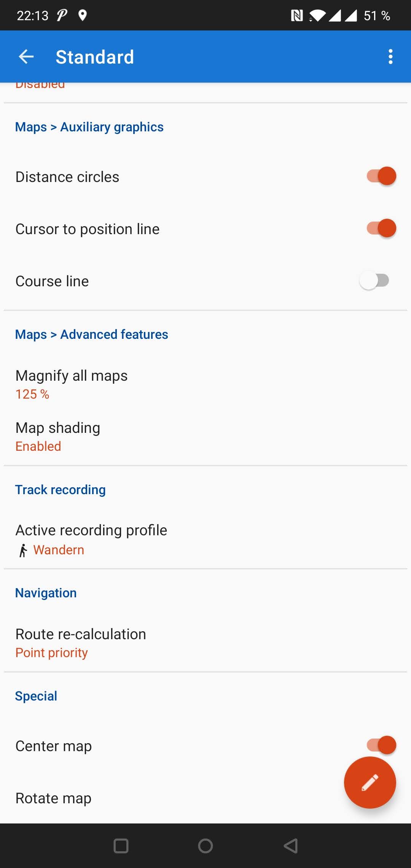This screenshot has width=411, height=868.
Task: Open recent apps with the square button
Action: (121, 846)
